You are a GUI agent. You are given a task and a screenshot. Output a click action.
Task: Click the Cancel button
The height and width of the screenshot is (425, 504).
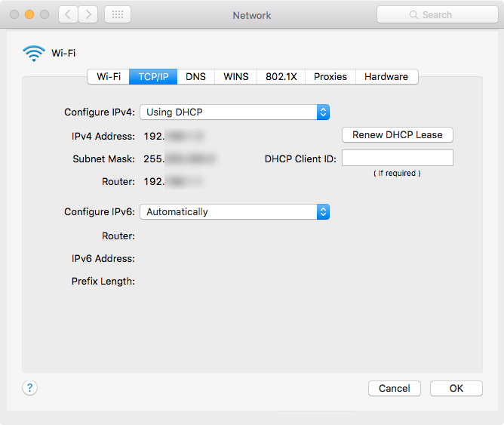(x=395, y=388)
